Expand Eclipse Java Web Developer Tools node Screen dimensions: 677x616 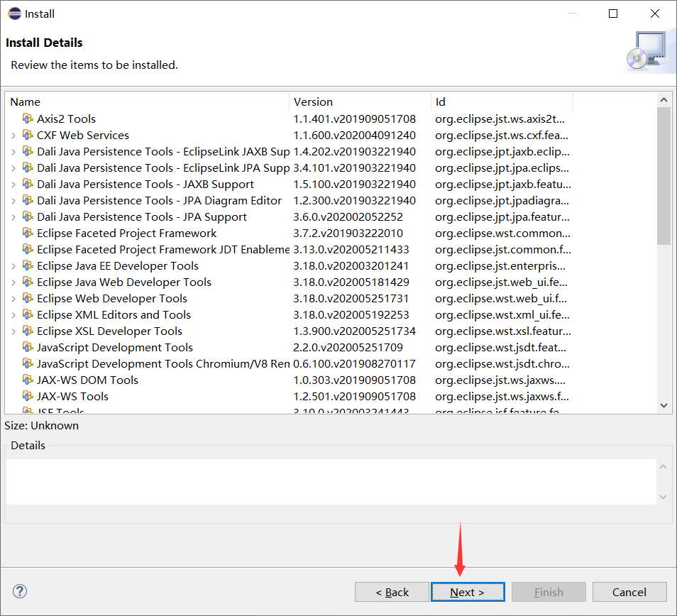coord(13,282)
